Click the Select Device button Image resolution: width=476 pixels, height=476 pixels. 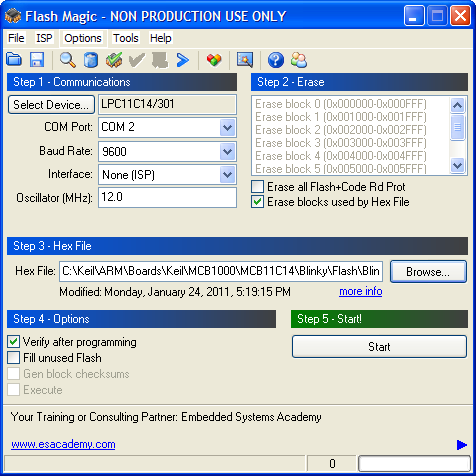pos(51,105)
